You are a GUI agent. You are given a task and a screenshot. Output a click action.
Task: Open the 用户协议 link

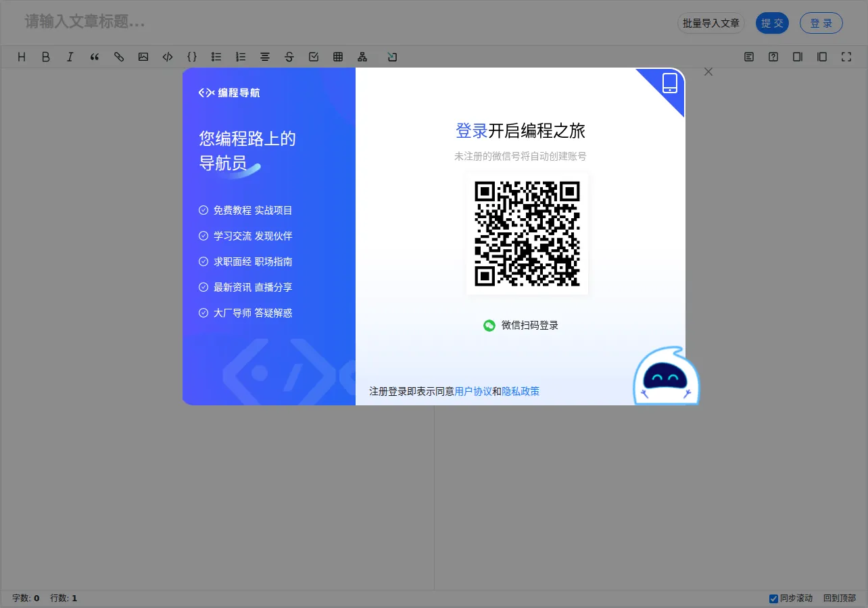click(x=473, y=391)
